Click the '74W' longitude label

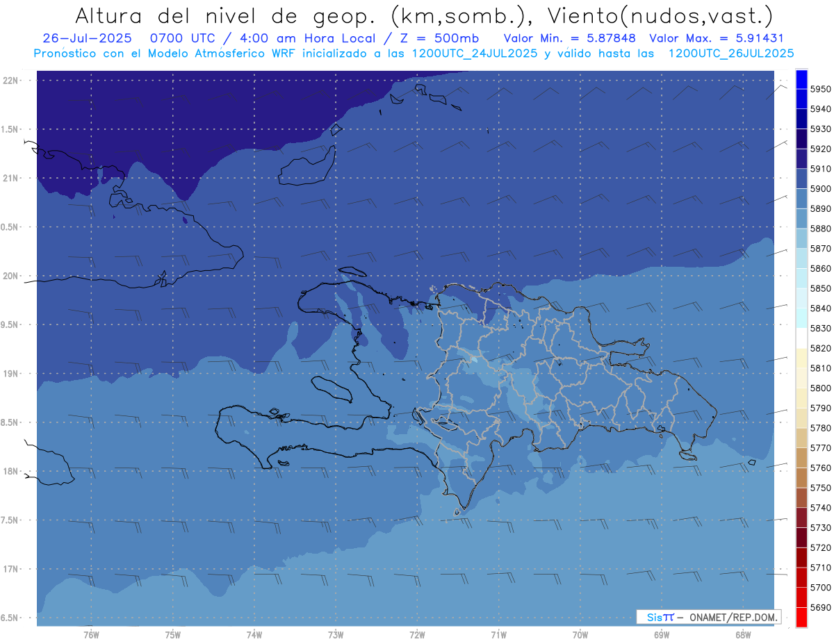[254, 635]
